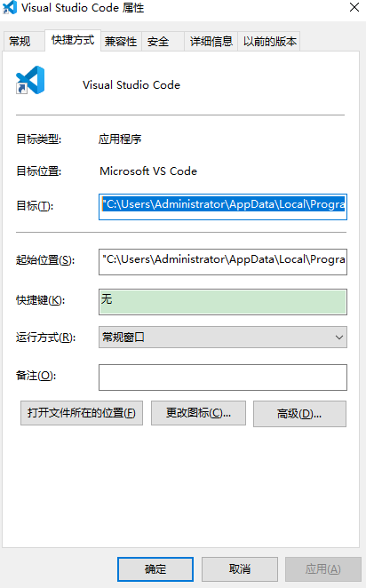Click the 应用 button
This screenshot has width=366, height=588.
tap(322, 568)
